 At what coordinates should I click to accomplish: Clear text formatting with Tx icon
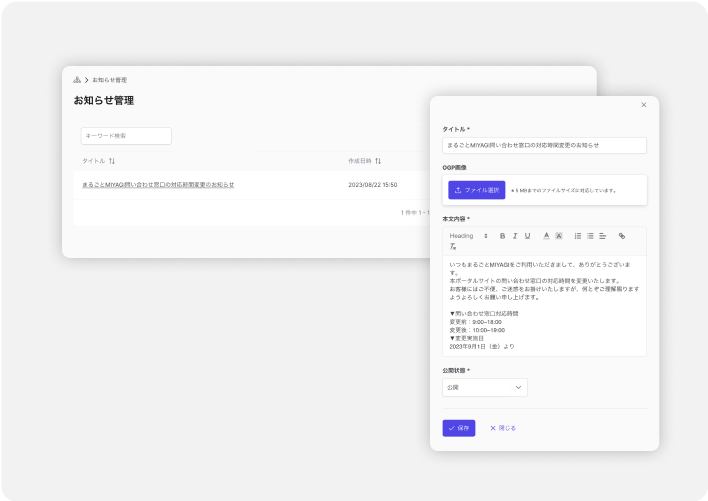click(x=453, y=246)
